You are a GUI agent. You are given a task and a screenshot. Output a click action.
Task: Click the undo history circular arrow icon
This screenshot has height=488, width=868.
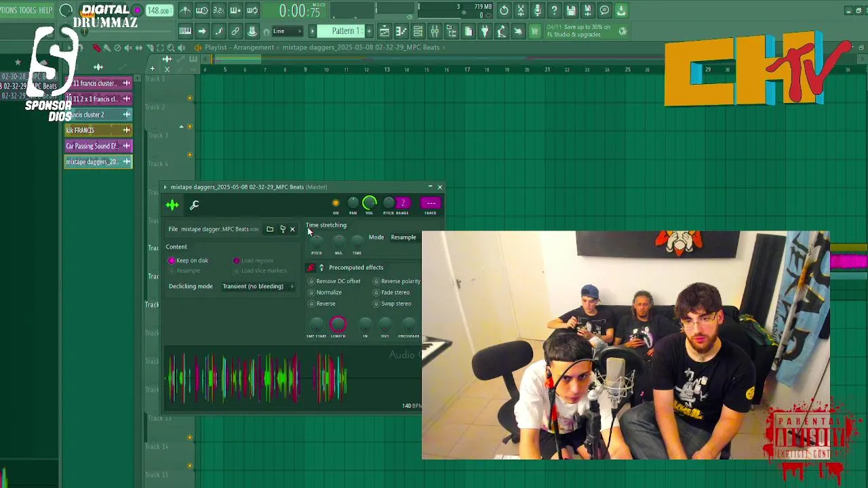tap(504, 10)
